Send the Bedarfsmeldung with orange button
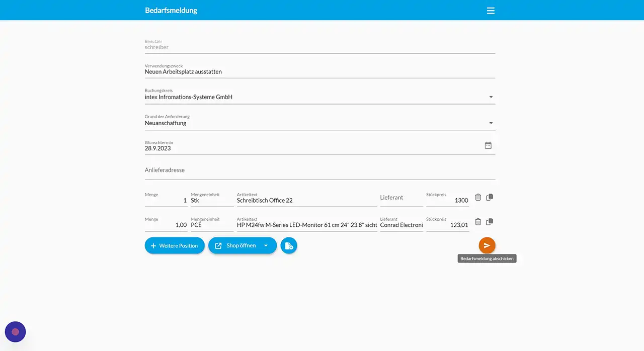This screenshot has height=351, width=644. click(x=487, y=245)
